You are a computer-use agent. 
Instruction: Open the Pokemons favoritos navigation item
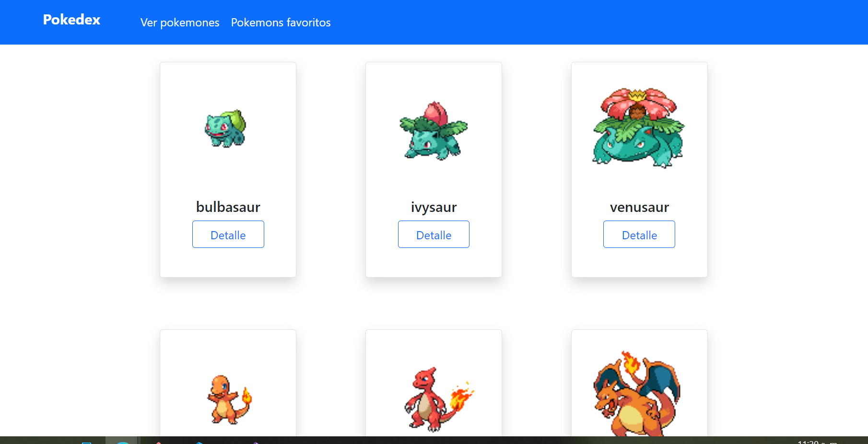click(x=281, y=22)
